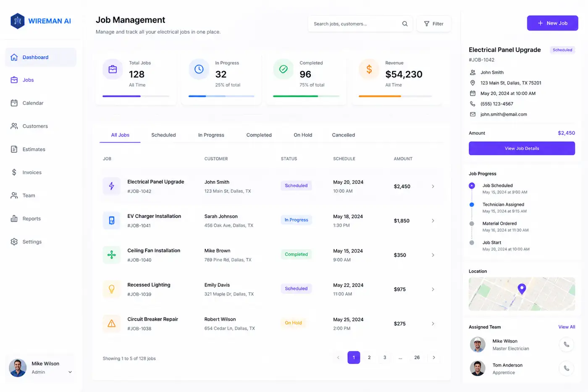Image resolution: width=588 pixels, height=392 pixels.
Task: Click the Job Scheduled progress marker
Action: coord(472,186)
